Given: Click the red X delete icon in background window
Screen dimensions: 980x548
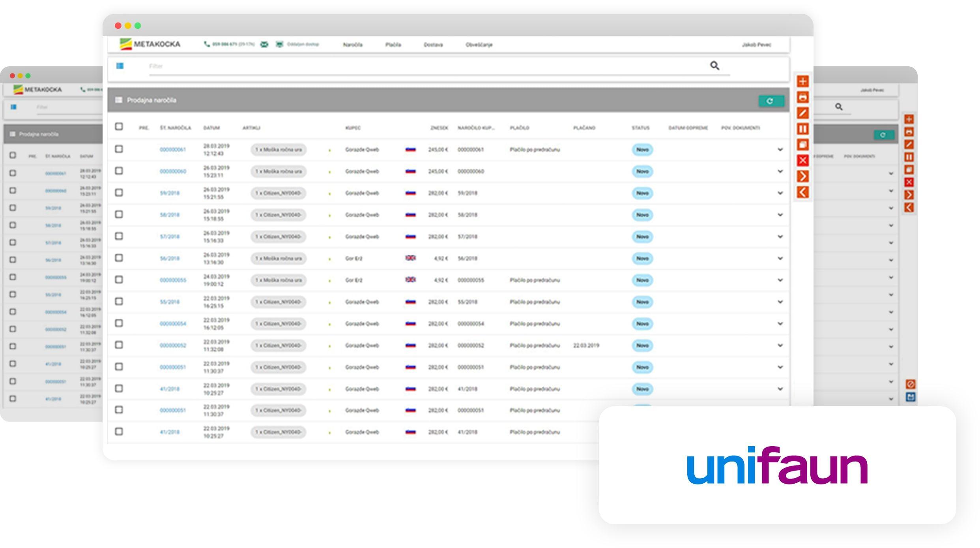Looking at the screenshot, I should pyautogui.click(x=909, y=182).
